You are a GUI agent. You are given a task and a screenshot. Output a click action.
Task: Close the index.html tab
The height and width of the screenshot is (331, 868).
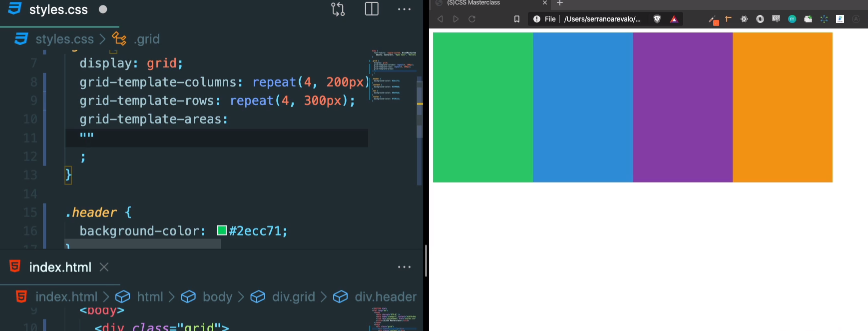[104, 267]
